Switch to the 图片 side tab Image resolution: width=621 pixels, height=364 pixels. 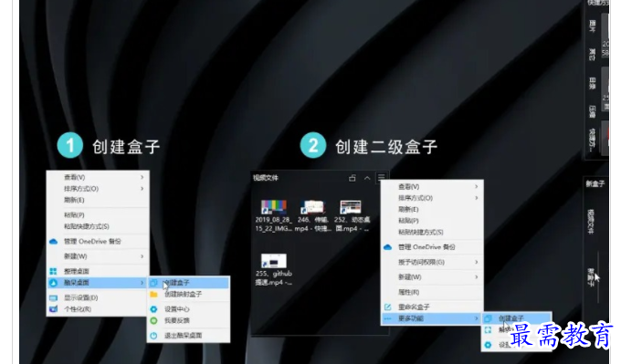click(x=593, y=26)
